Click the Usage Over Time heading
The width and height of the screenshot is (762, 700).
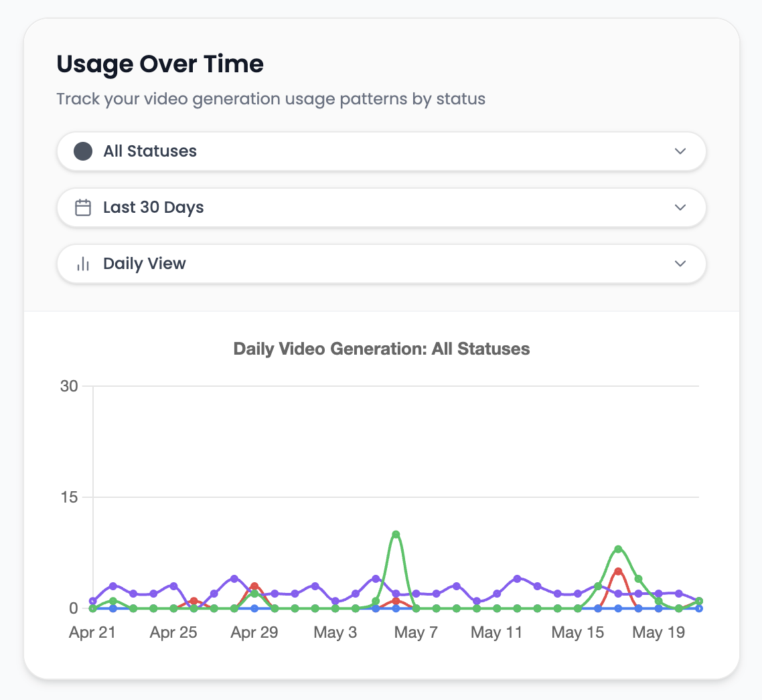click(160, 64)
